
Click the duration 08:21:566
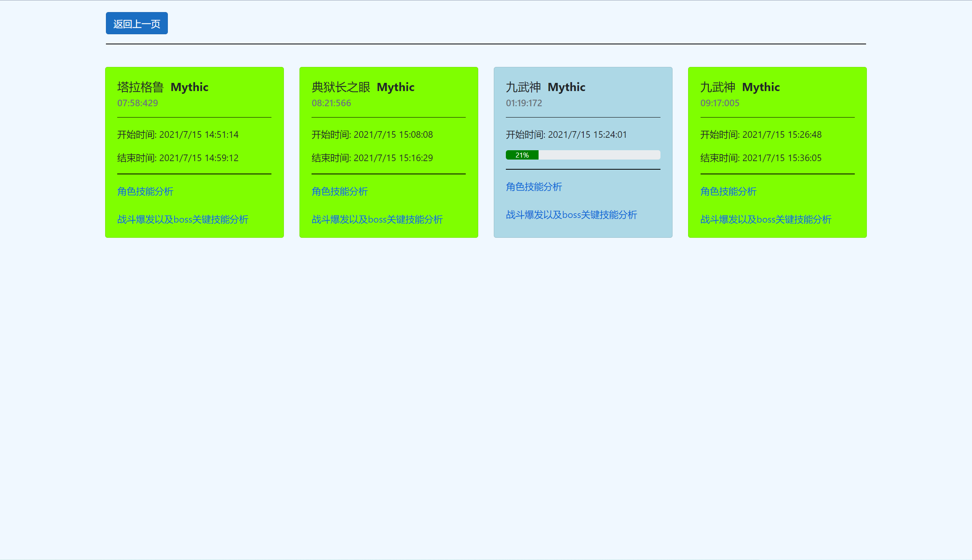[331, 103]
